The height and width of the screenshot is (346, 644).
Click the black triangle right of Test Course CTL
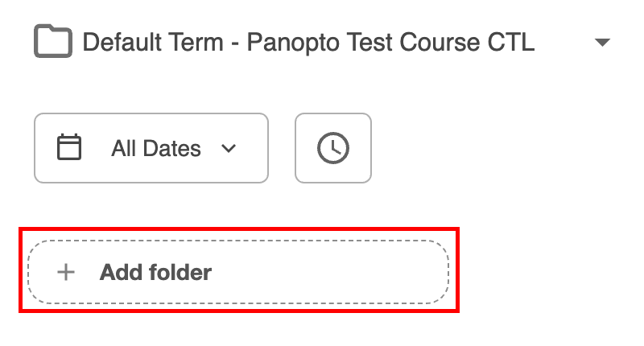[602, 43]
